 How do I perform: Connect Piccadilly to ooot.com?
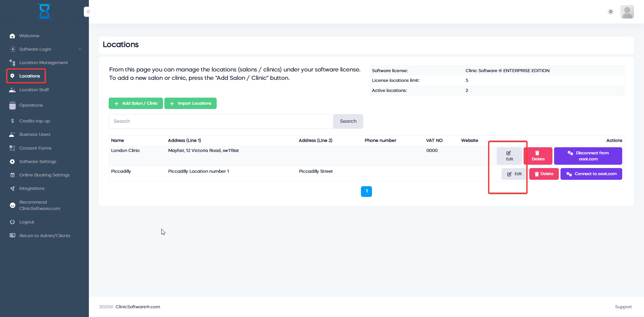point(591,174)
